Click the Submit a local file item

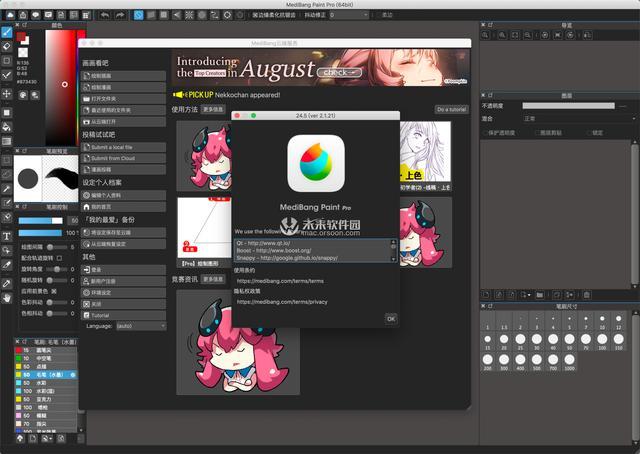[x=124, y=147]
